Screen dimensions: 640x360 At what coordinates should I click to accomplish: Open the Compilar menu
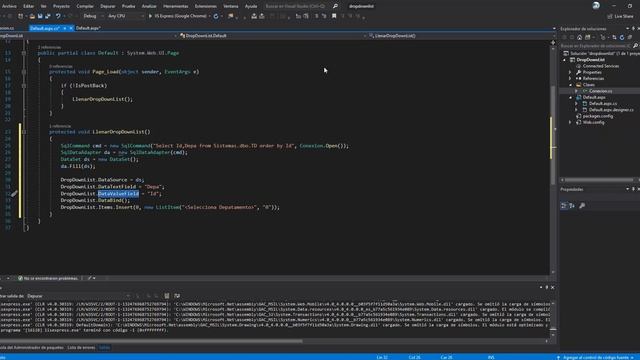tap(85, 6)
